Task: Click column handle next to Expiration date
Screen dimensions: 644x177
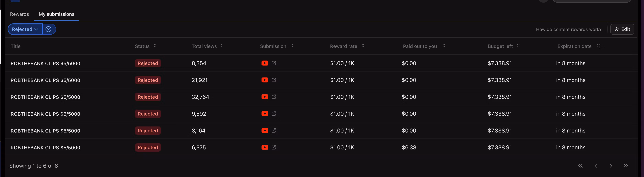Action: 598,46
